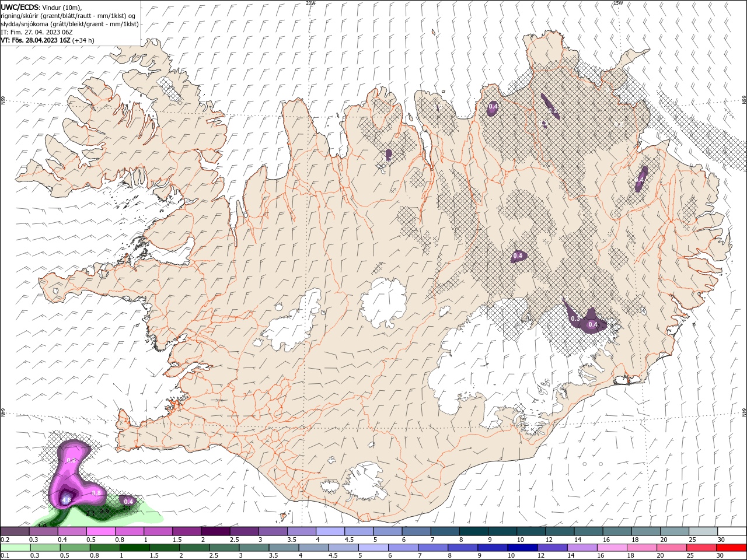Click lower legend swatch between 0.1 and 0.3
The image size is (747, 560).
click(15, 548)
